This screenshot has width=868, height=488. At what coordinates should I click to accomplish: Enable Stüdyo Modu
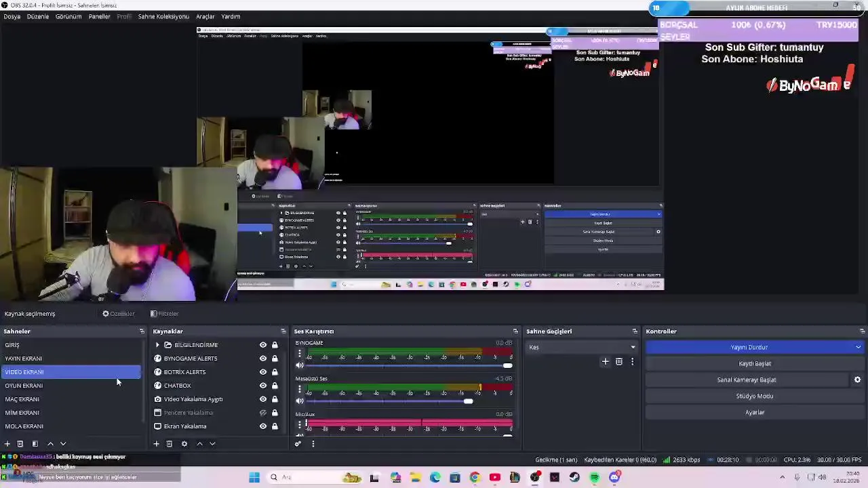click(x=755, y=396)
